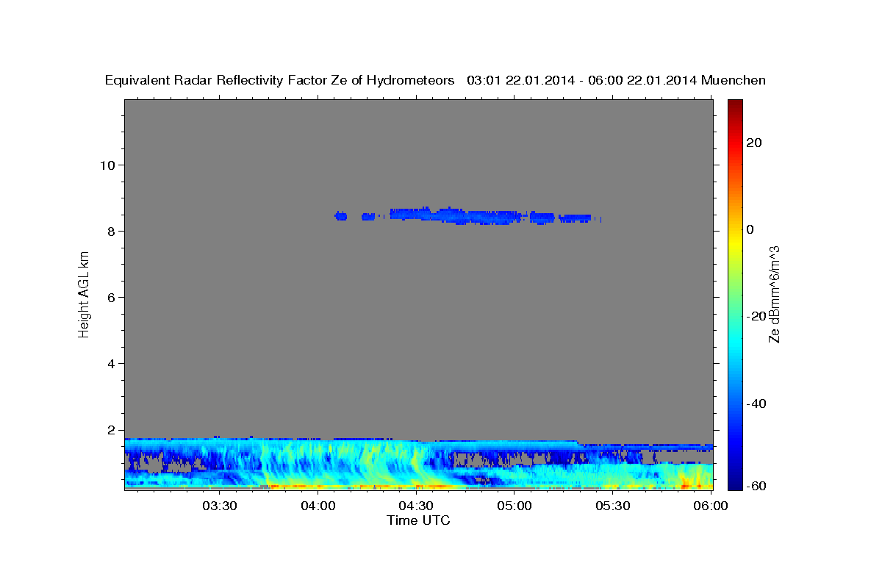882x588 pixels.
Task: Click the colorbar label '20'
Action: coord(753,143)
